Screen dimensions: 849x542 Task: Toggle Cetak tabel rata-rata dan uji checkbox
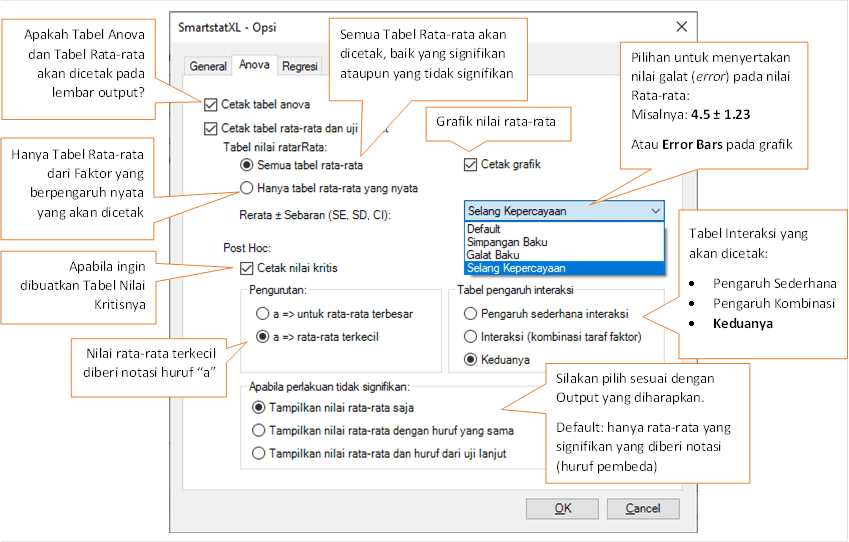(x=210, y=128)
